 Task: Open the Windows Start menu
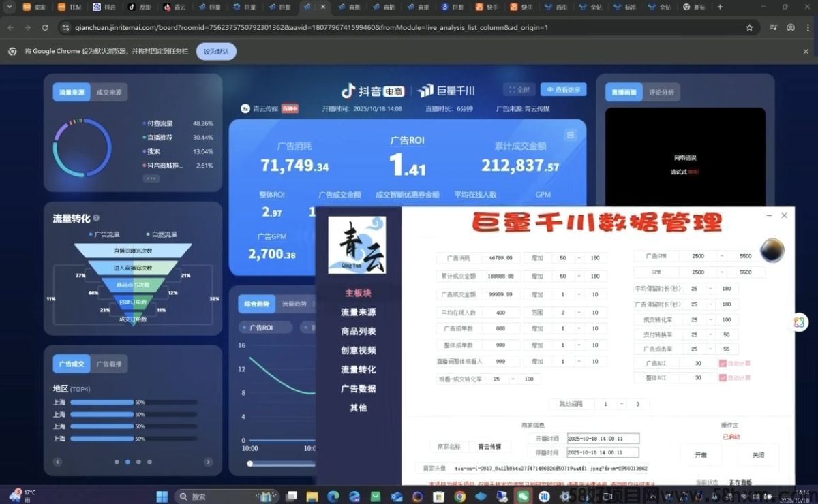162,496
